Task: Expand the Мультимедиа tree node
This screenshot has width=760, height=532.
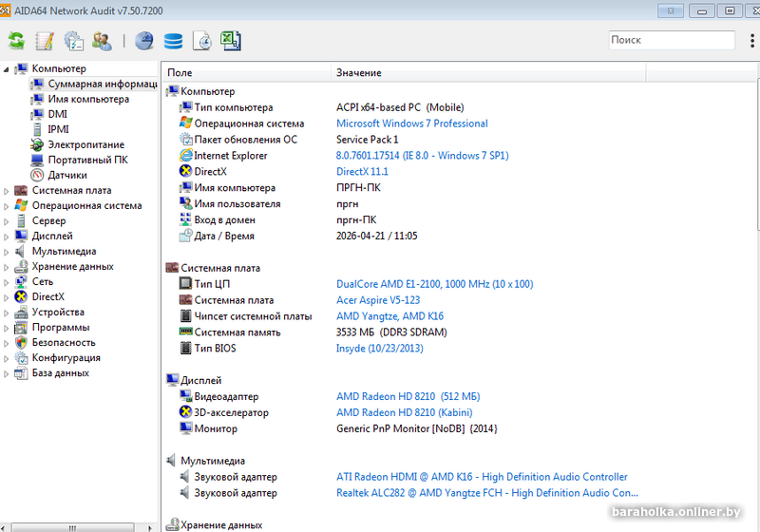Action: pos(6,252)
